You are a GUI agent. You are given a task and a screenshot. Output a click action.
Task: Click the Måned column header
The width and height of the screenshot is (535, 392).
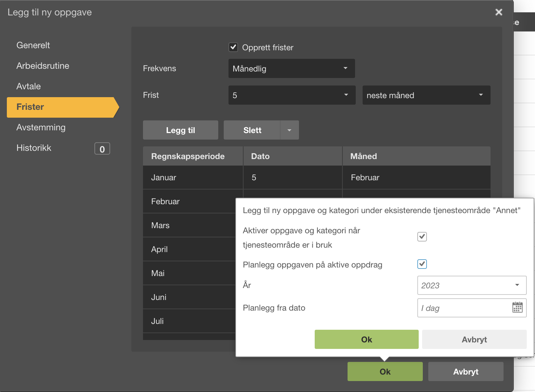click(416, 156)
